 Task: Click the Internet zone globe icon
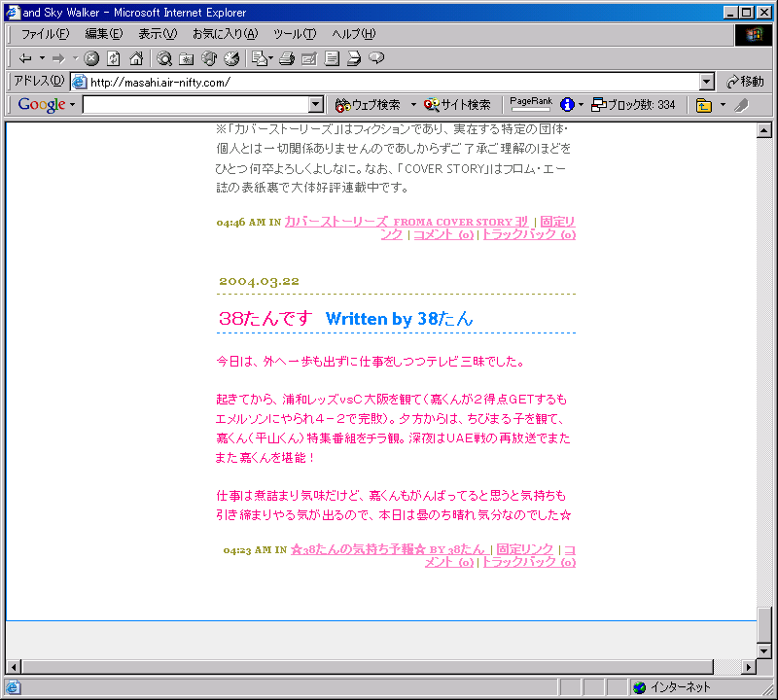pos(640,687)
